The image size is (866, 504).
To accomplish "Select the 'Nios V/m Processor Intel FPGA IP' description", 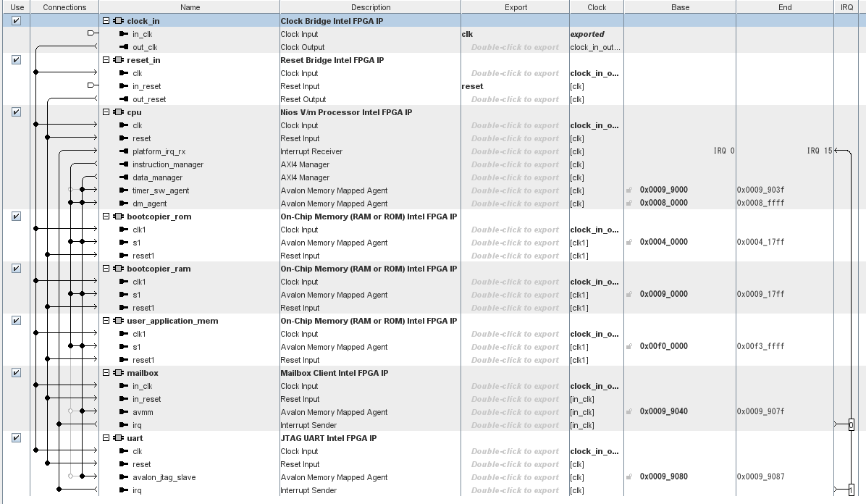I will click(x=346, y=112).
